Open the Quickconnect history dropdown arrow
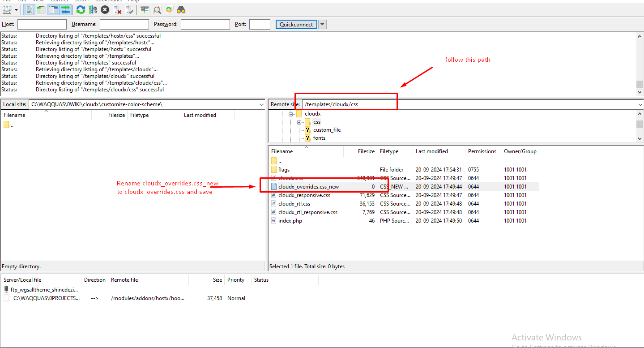This screenshot has height=348, width=644. [x=322, y=25]
